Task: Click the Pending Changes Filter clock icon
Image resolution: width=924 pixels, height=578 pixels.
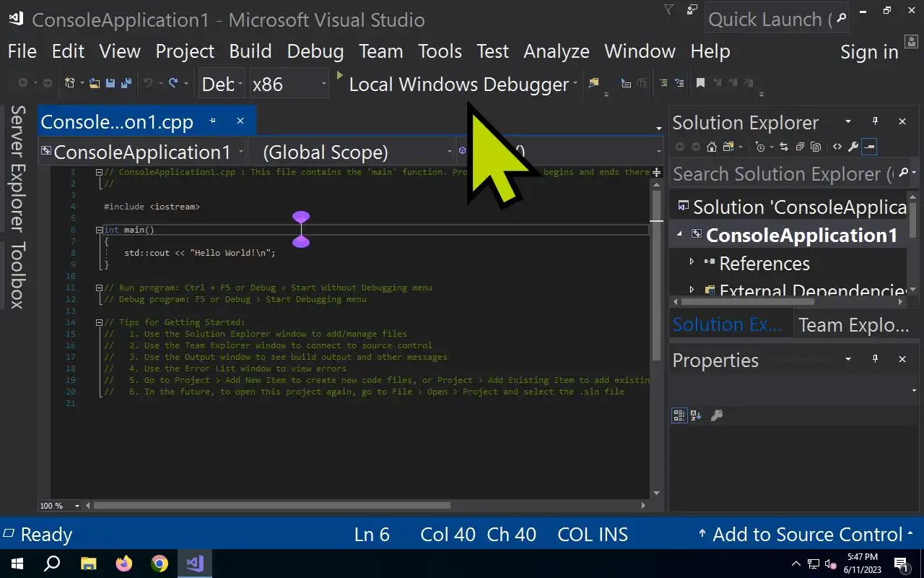Action: [x=760, y=147]
